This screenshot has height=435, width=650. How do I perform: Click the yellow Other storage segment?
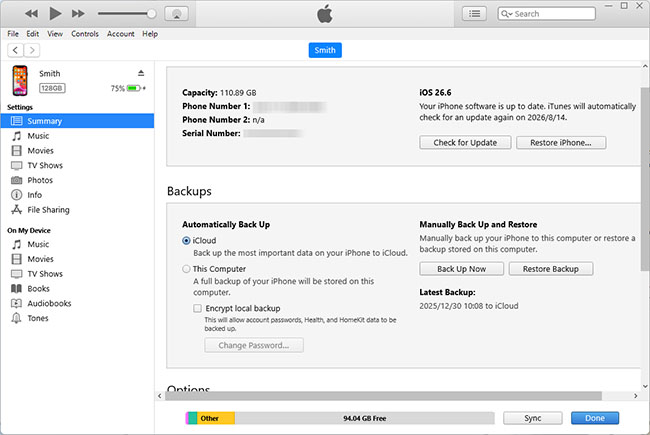(216, 418)
